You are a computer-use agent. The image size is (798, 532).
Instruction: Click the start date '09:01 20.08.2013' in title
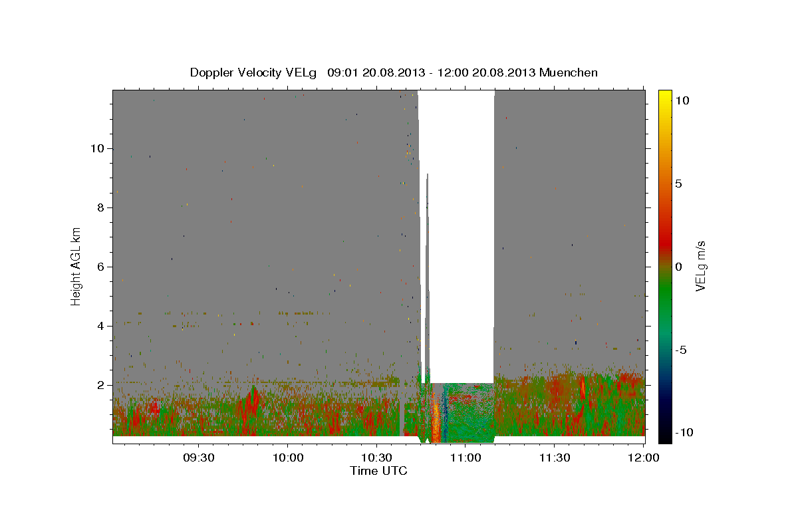377,72
